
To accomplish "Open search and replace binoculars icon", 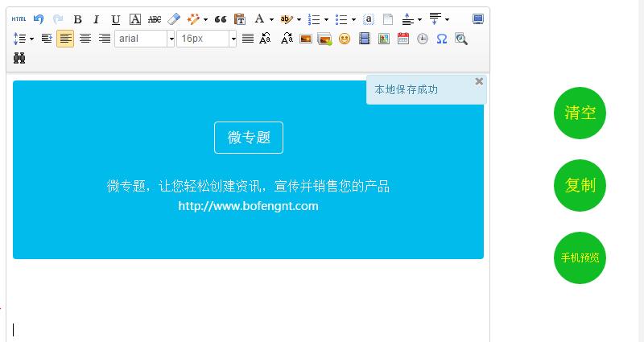I will pos(19,58).
